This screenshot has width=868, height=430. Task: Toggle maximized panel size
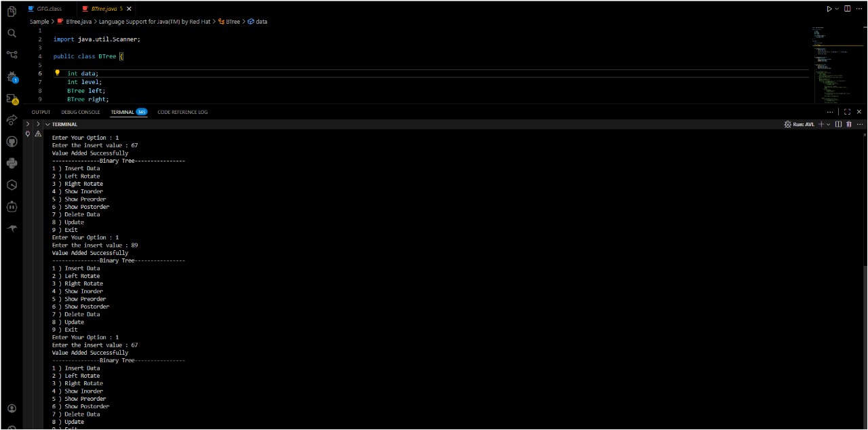point(848,112)
